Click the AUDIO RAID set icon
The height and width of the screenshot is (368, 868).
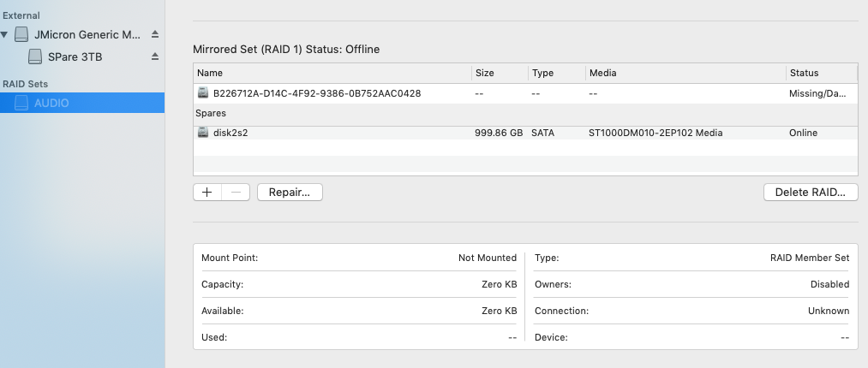21,104
